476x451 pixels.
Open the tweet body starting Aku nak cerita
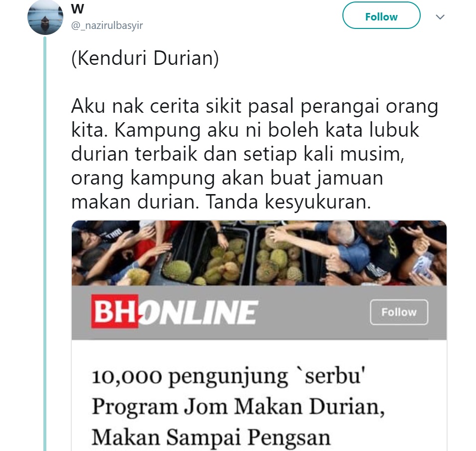[254, 154]
